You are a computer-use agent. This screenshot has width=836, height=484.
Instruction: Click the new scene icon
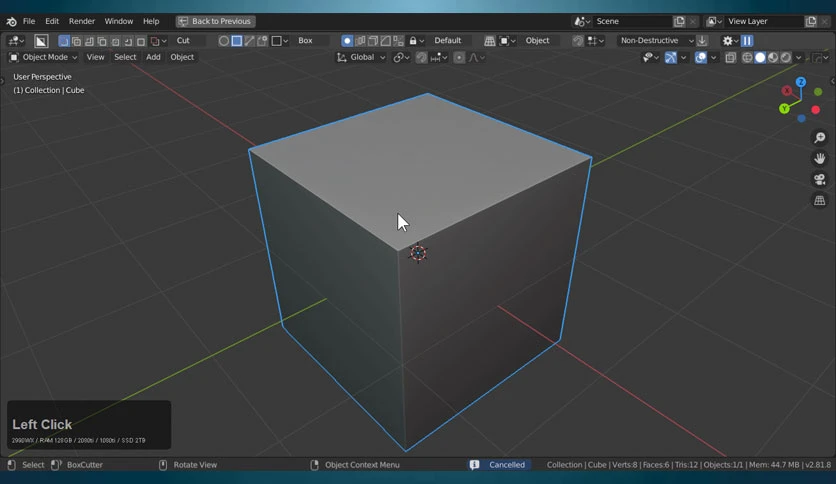click(679, 21)
